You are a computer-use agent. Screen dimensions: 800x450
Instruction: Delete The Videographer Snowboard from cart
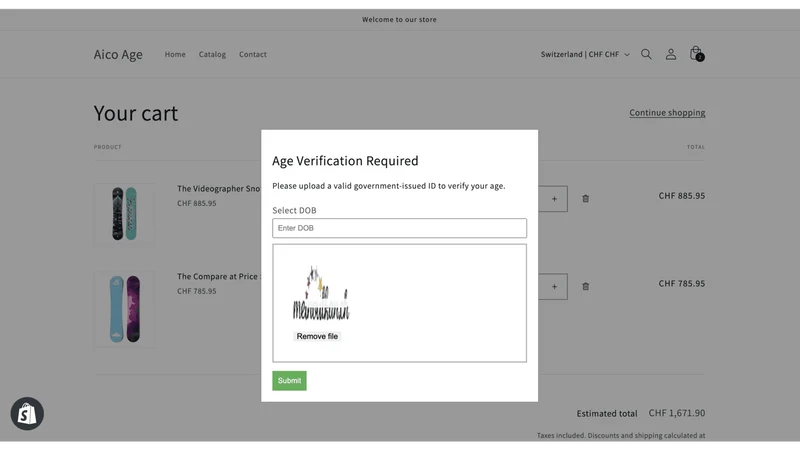pyautogui.click(x=585, y=198)
